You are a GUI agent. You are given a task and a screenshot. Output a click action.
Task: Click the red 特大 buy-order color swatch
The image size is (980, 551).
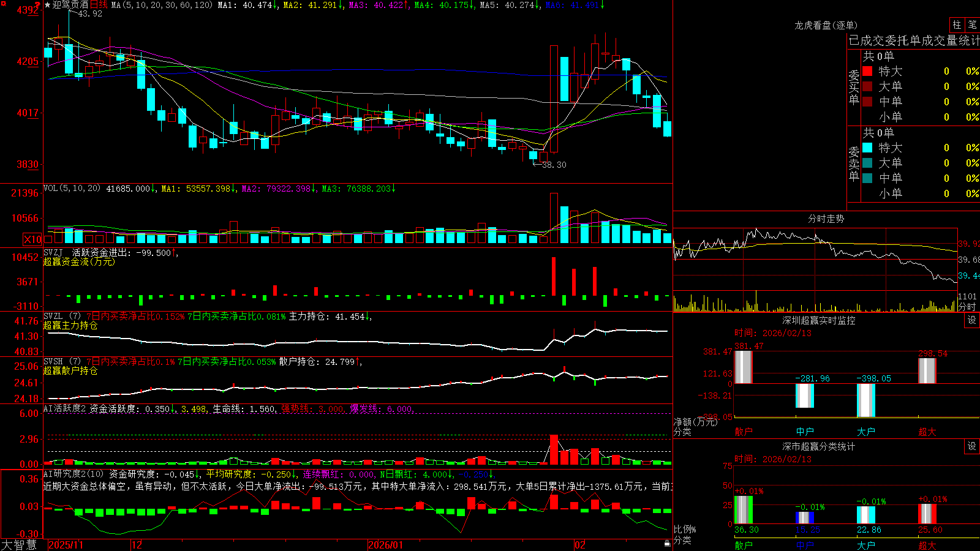point(867,71)
